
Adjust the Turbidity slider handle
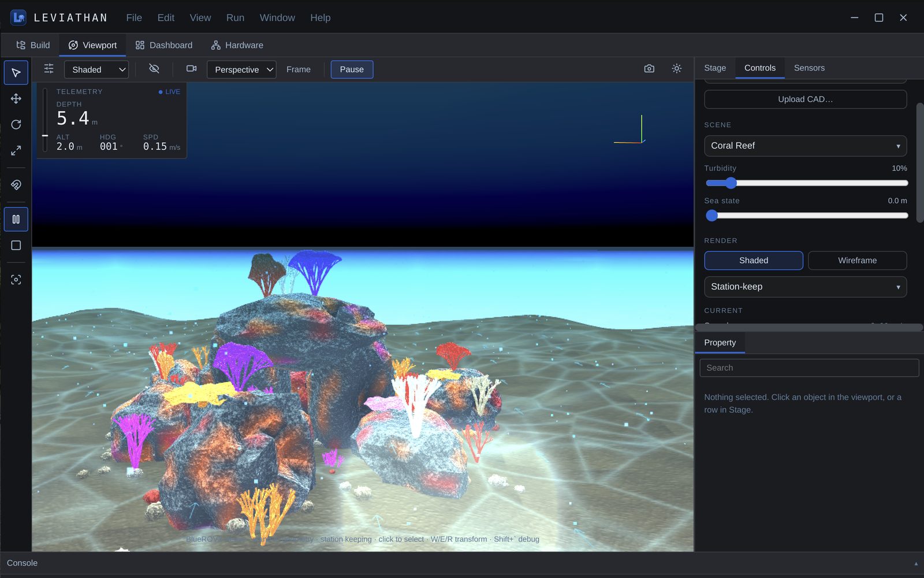731,183
